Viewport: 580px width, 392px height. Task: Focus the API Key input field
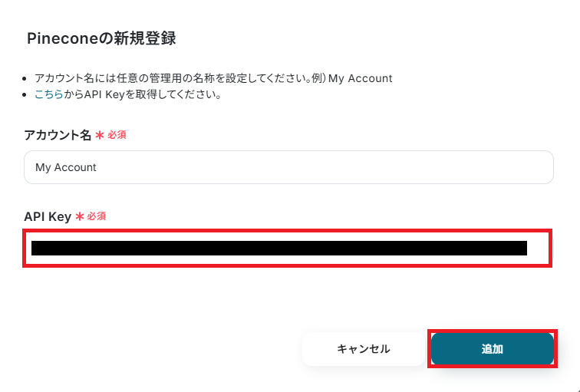pos(288,248)
